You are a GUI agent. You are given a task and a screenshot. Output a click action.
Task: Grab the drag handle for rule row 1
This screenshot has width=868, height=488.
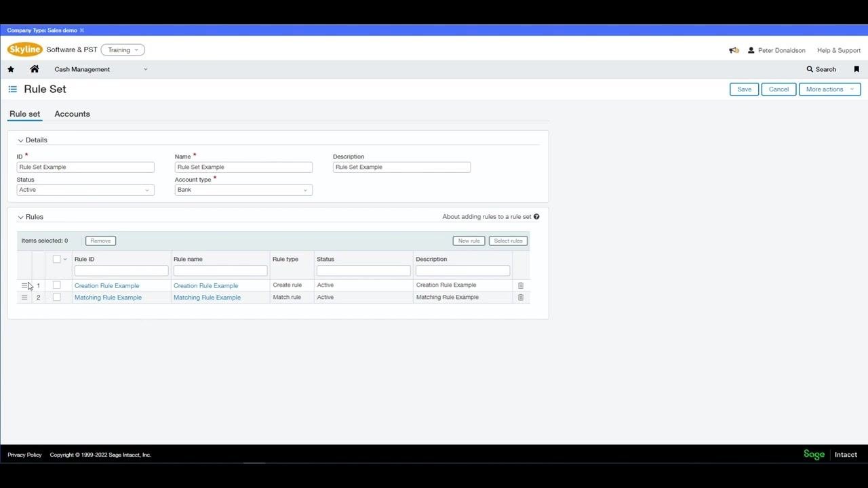24,285
